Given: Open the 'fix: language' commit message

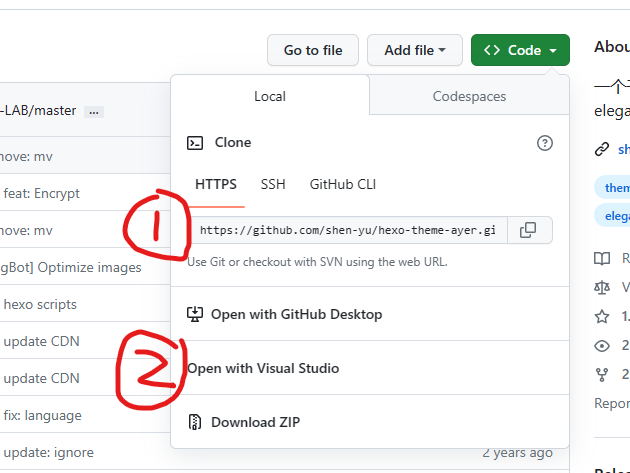Looking at the screenshot, I should pos(42,415).
